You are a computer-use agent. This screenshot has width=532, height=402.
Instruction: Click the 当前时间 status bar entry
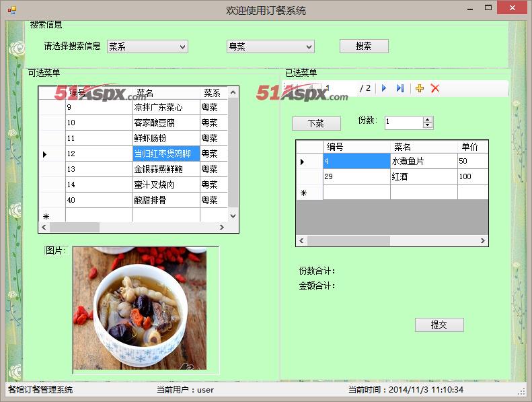[x=406, y=390]
